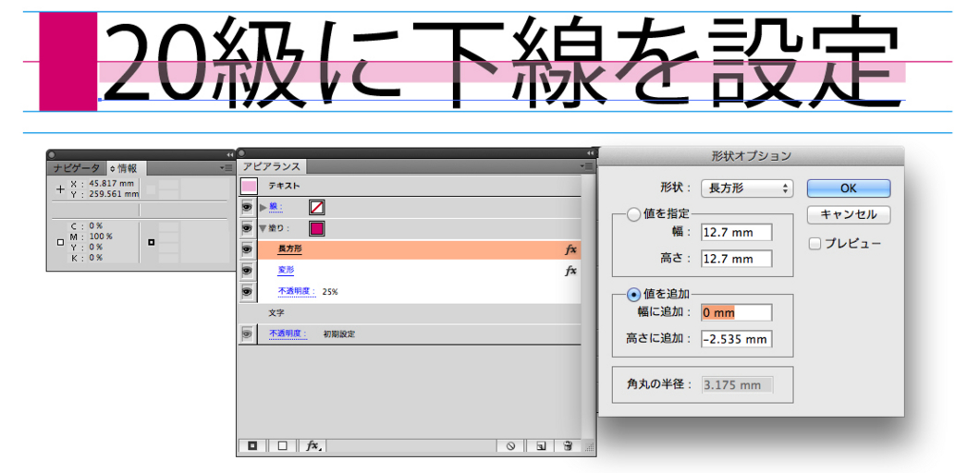Screen dimensions: 980x473
Task: Click the 20級に下線を設定 heading text
Action: [x=501, y=61]
